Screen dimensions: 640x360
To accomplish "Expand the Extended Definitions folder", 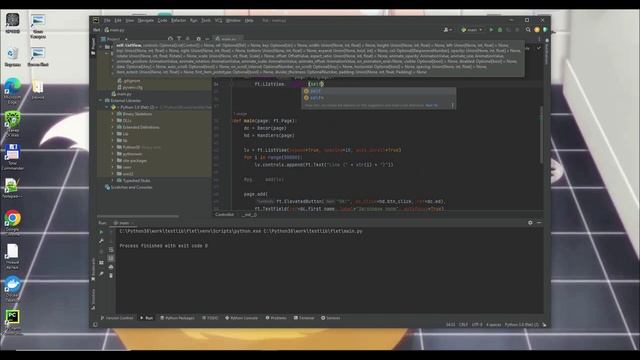I will 113,127.
